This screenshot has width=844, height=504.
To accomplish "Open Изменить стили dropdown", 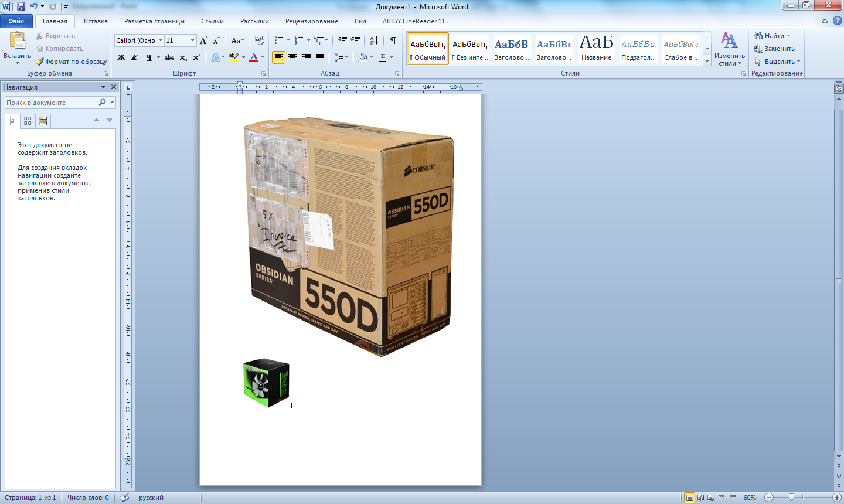I will pos(730,49).
